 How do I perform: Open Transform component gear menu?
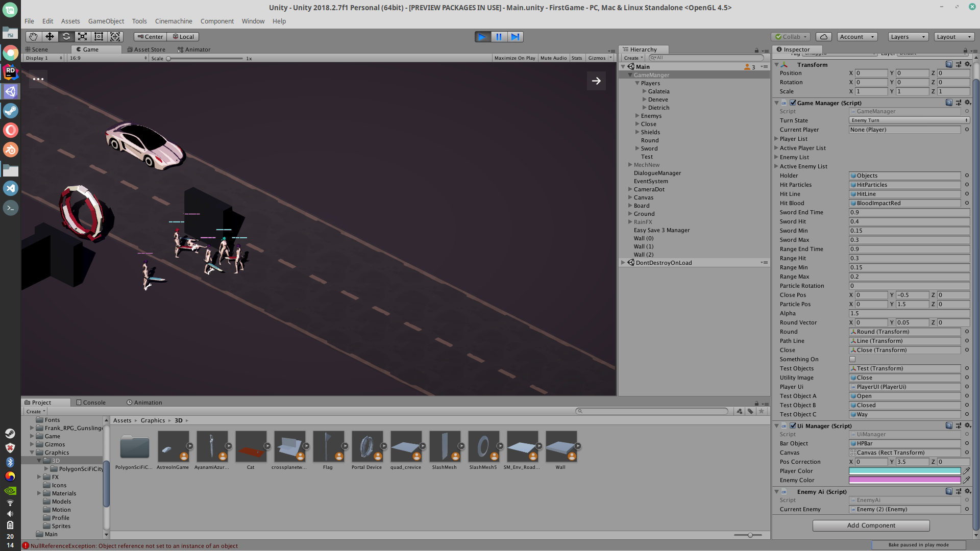(967, 64)
